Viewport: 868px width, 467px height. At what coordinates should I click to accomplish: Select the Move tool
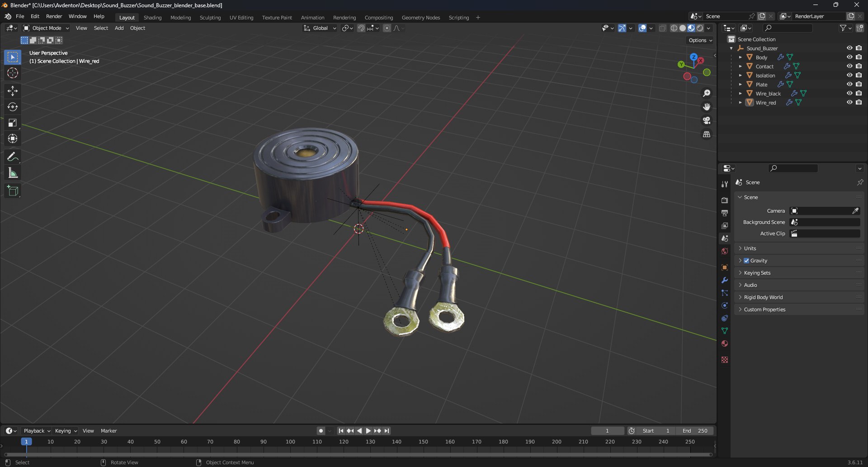coord(13,91)
